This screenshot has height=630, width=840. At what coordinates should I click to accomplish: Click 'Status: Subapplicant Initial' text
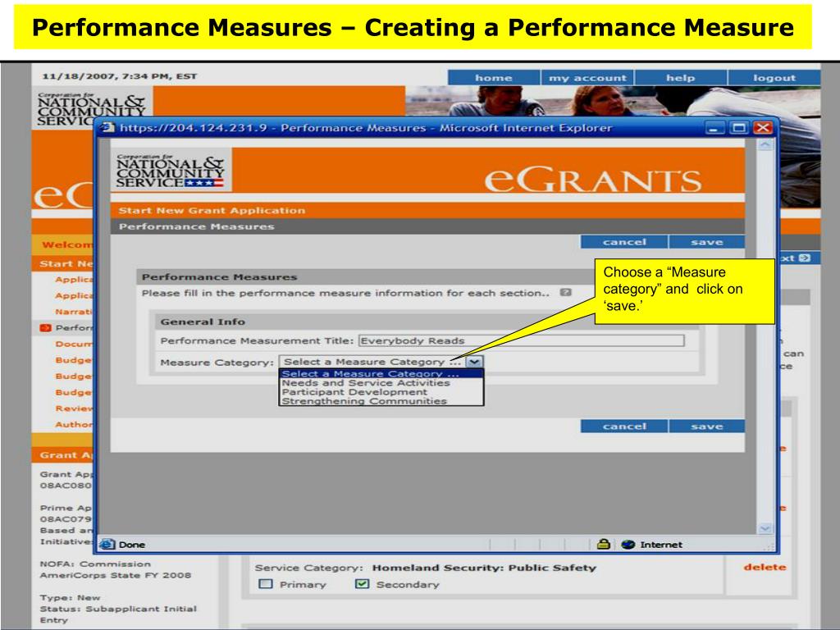coord(118,609)
